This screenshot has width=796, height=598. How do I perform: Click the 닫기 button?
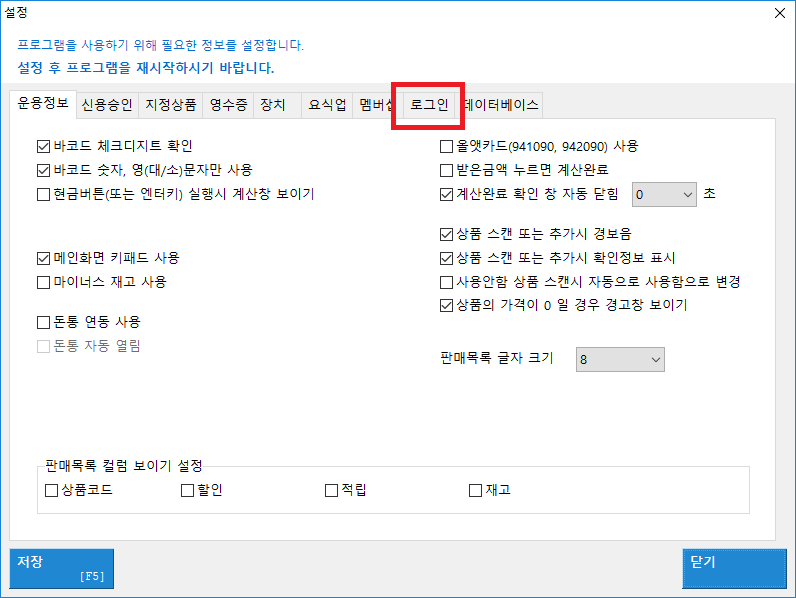coord(734,569)
